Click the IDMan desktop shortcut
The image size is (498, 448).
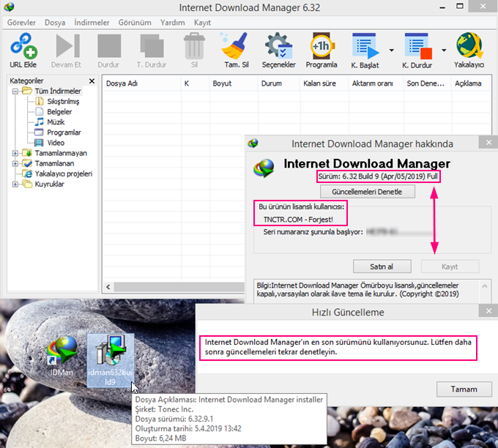coord(62,356)
